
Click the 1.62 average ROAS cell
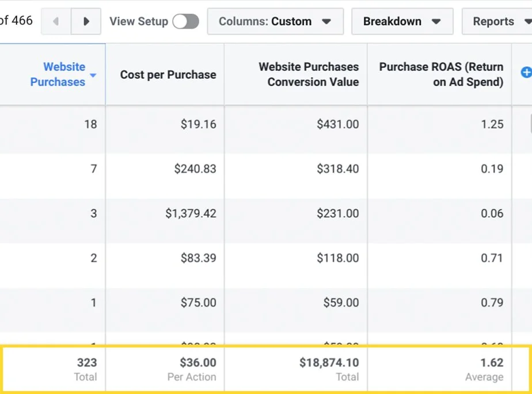(x=492, y=363)
